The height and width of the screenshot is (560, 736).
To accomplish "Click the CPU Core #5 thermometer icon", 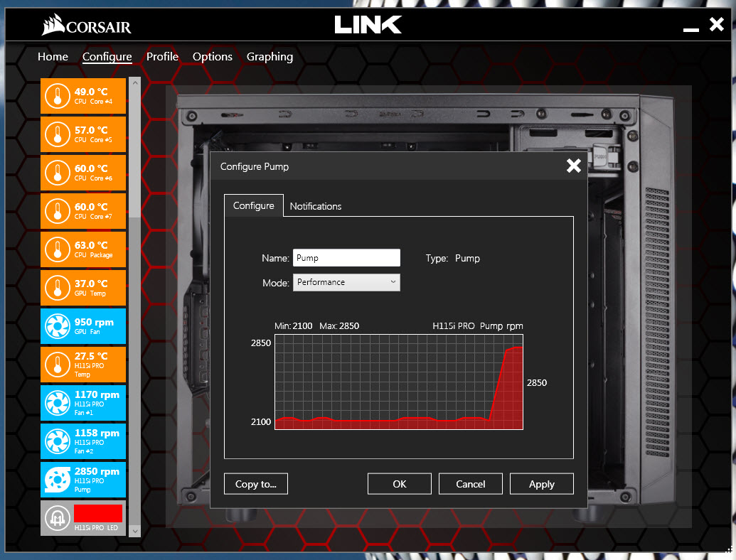I will click(x=58, y=134).
